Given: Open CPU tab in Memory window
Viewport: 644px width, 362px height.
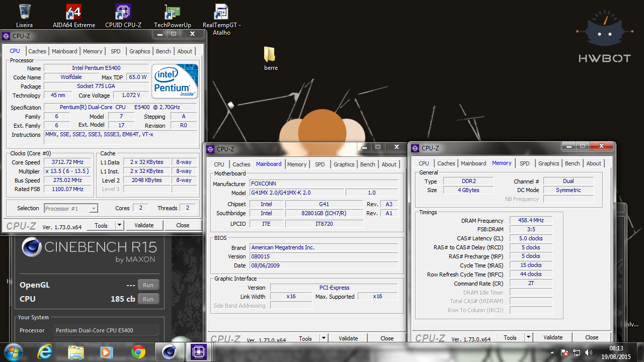Looking at the screenshot, I should 424,163.
